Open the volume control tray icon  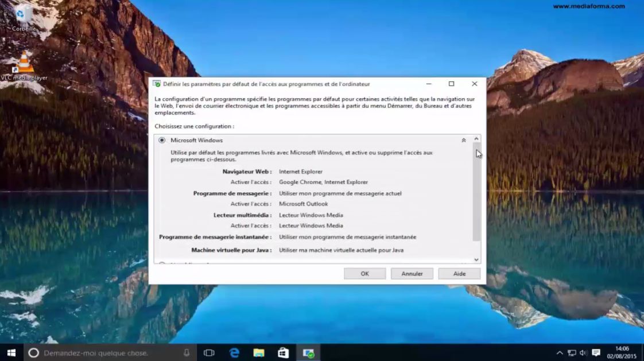point(583,353)
